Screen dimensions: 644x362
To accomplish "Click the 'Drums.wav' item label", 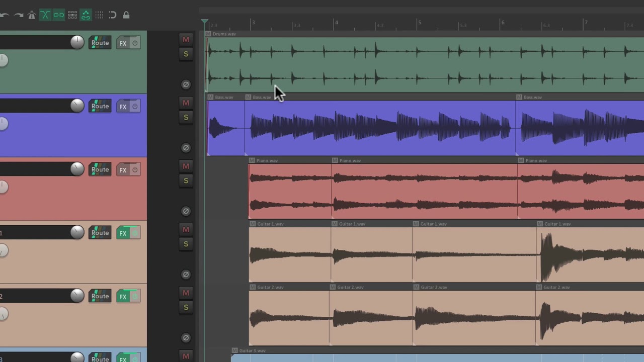I will click(x=224, y=34).
